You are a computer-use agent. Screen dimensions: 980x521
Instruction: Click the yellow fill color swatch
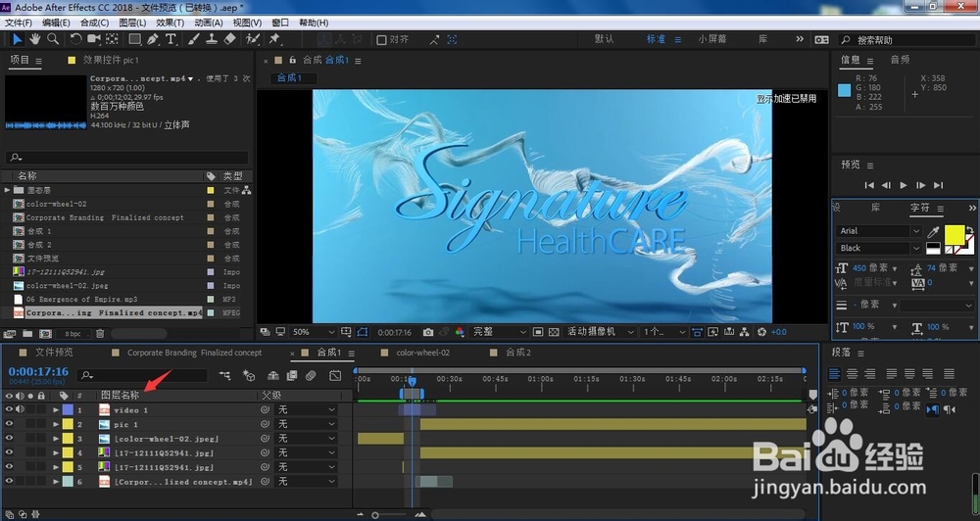point(954,234)
